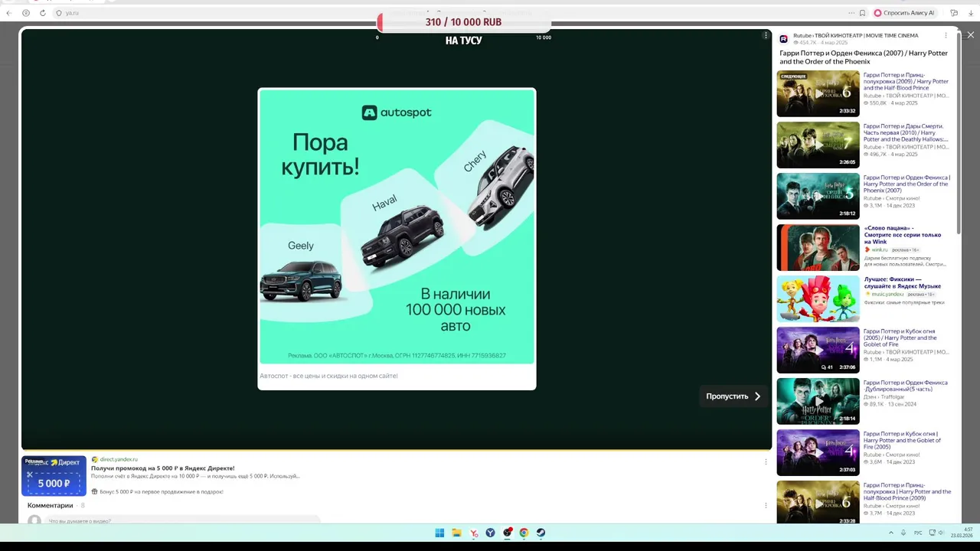The width and height of the screenshot is (980, 551).
Task: Open 'Гарри Поттер и Орден Феникса -Дублированный' title
Action: tap(906, 386)
